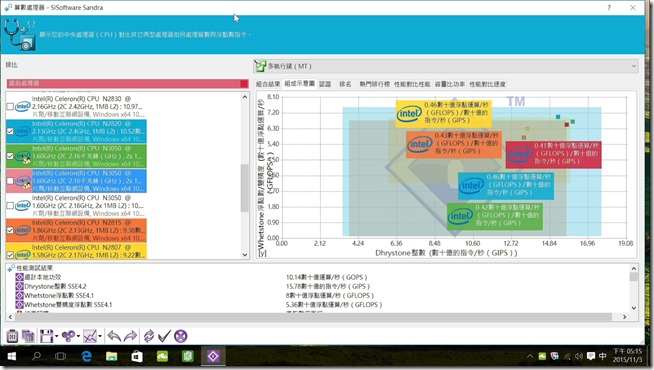Go back with the left arrow icon
Viewport: 654px width, 370px height.
[114, 336]
